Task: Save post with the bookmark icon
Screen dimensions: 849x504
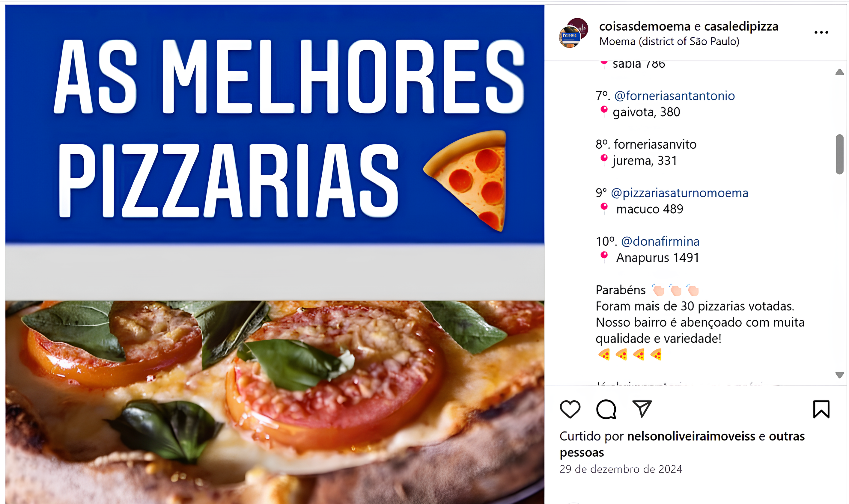Action: 821,409
